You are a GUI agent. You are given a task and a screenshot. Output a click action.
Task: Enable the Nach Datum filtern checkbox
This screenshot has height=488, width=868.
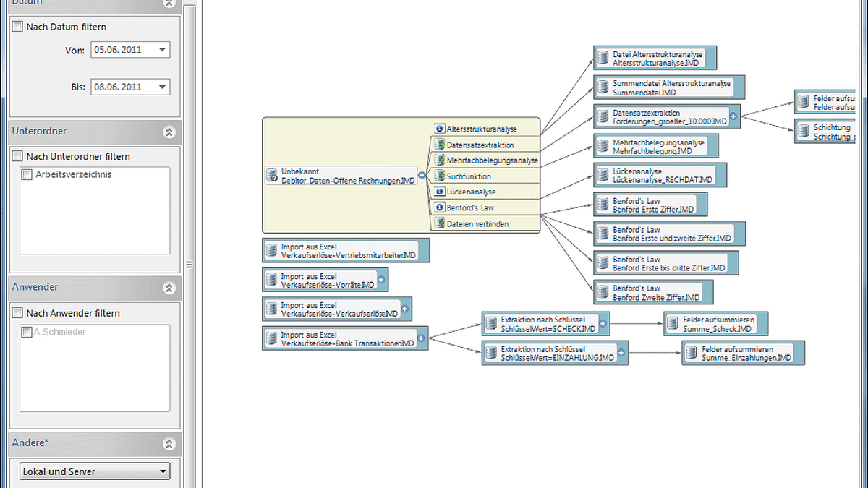pos(18,27)
